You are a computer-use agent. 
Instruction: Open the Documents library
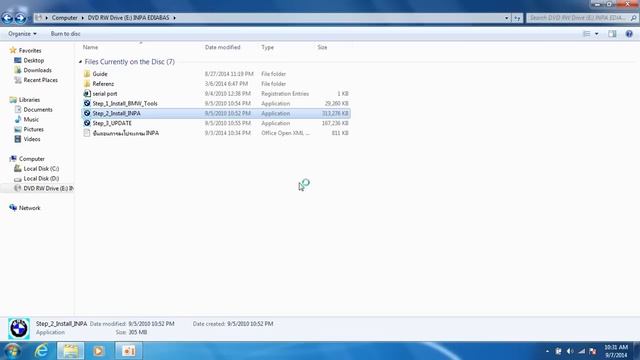coord(38,110)
